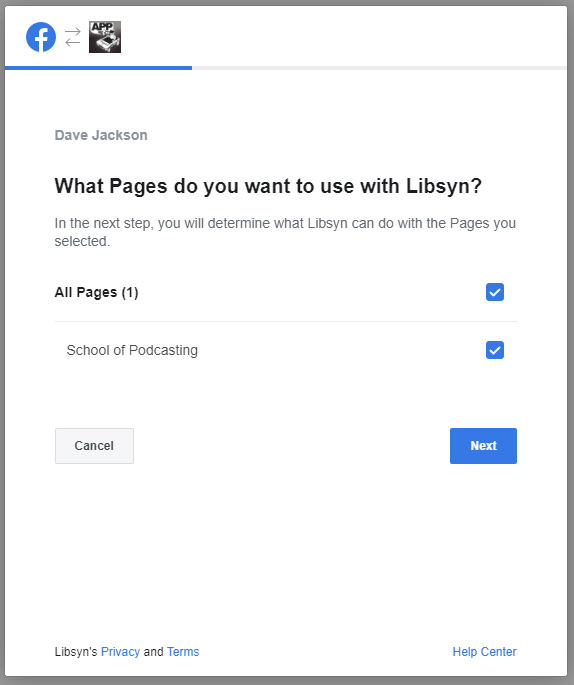Click the divider line below All Pages
This screenshot has width=574, height=685.
(x=286, y=322)
